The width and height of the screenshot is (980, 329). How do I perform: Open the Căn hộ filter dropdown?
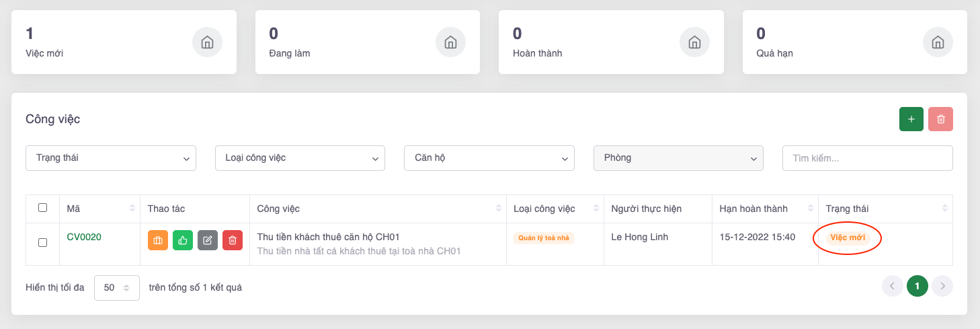click(489, 158)
